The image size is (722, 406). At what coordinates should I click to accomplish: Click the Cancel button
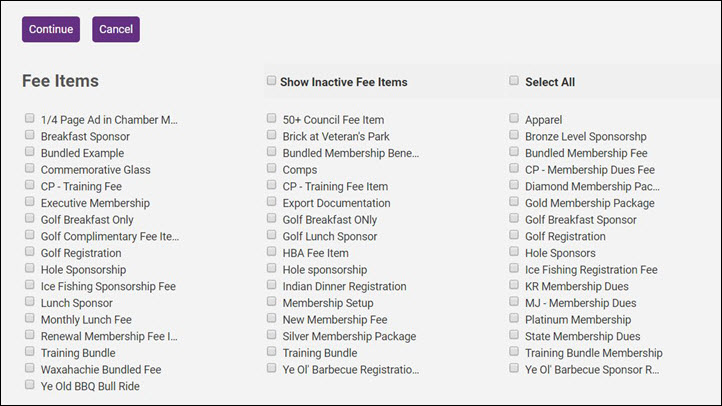coord(116,30)
